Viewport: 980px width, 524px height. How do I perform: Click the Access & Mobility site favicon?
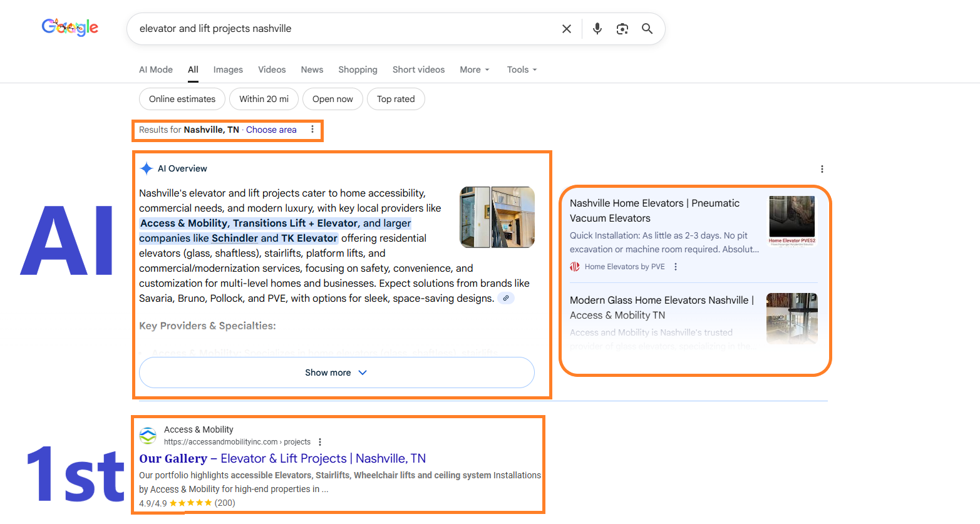point(148,435)
